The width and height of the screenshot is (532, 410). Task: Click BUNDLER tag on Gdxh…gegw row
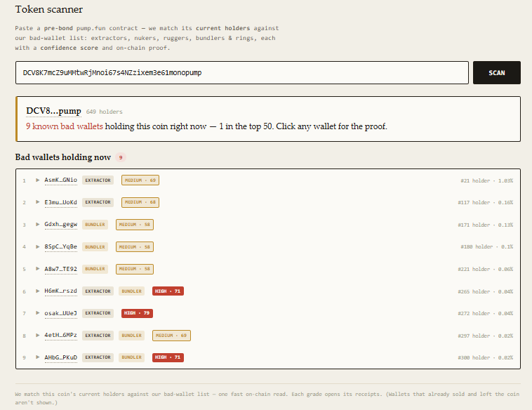pos(95,225)
